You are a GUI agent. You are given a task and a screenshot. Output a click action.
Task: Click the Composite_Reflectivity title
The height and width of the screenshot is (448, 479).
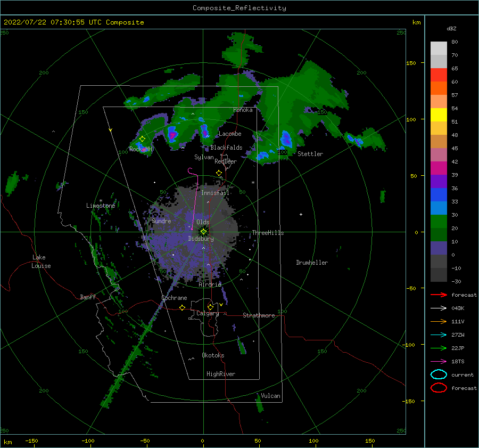point(239,8)
